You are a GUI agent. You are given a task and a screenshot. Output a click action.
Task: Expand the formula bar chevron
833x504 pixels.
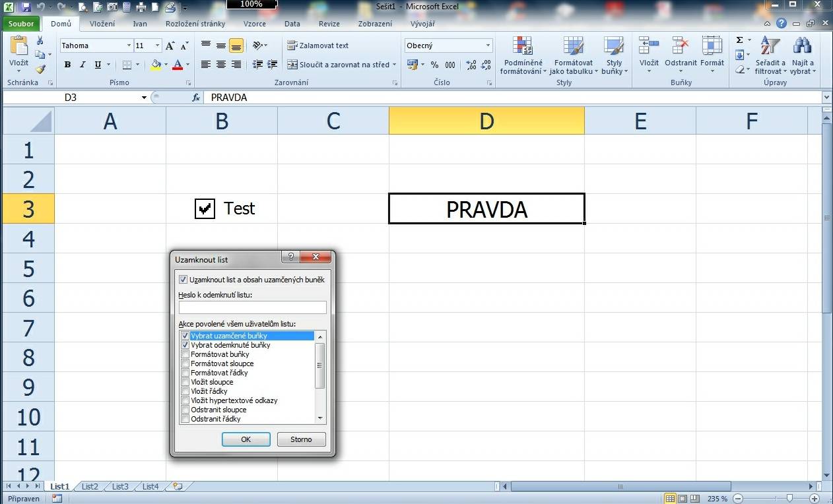pos(826,98)
